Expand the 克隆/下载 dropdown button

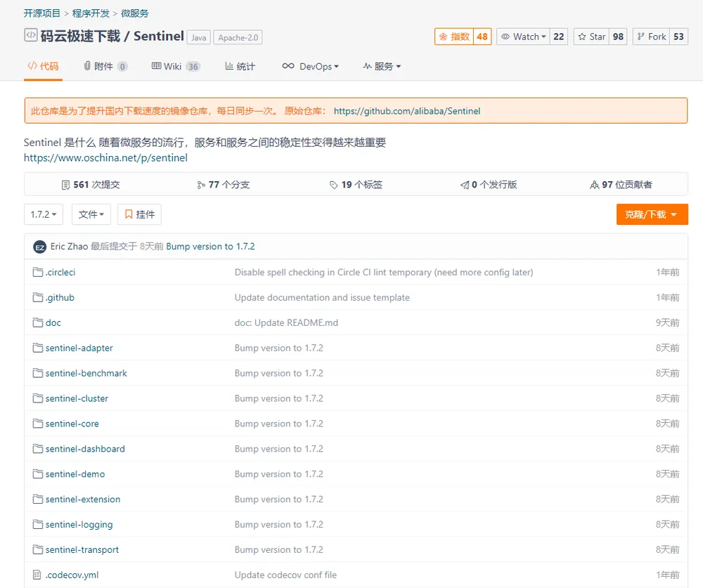click(x=652, y=214)
